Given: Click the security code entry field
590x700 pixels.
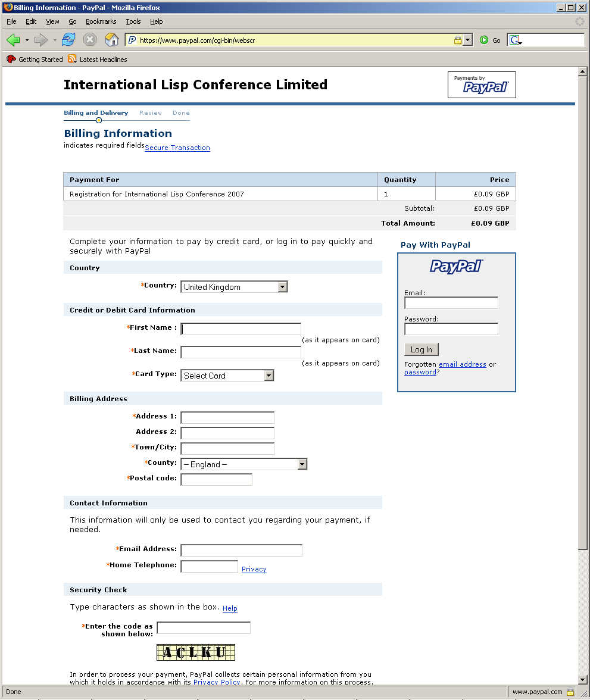Looking at the screenshot, I should point(204,627).
